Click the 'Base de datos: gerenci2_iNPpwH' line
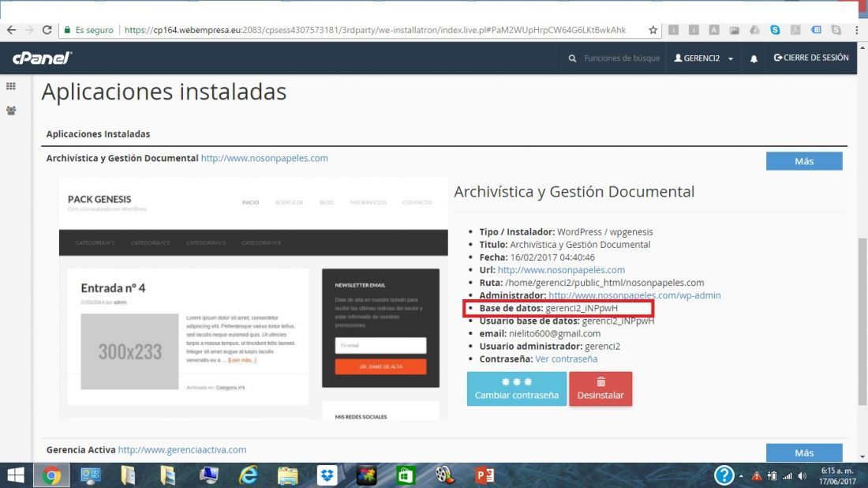This screenshot has height=488, width=868. pos(548,308)
